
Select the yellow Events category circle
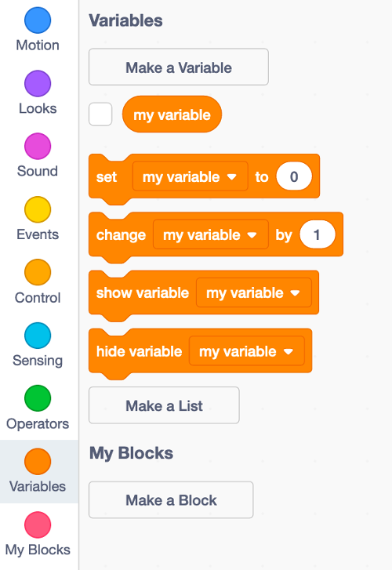point(38,210)
